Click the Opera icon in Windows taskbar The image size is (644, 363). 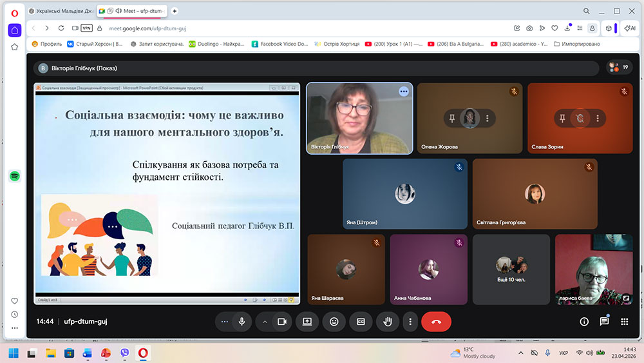(x=142, y=353)
